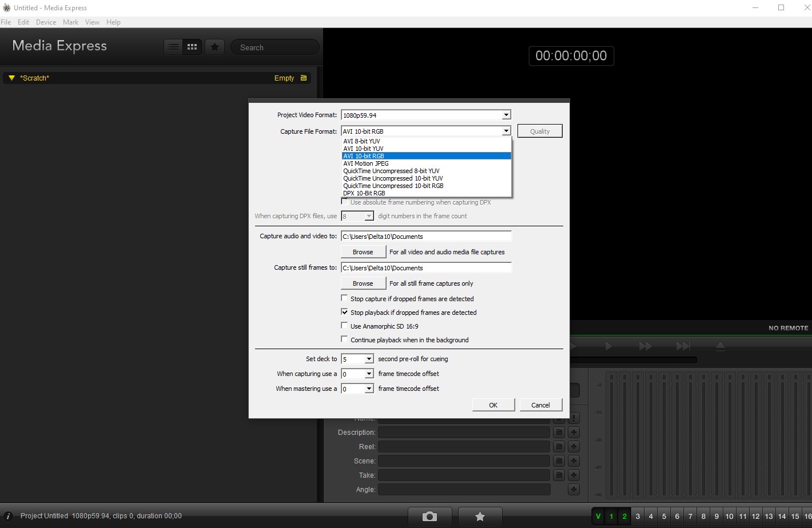Screen dimensions: 812x528
Task: Click the plus icon beside Take field
Action: point(574,475)
